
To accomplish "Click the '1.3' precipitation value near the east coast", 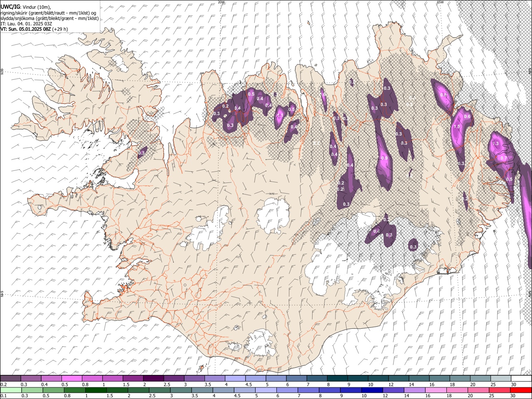I will [495, 144].
